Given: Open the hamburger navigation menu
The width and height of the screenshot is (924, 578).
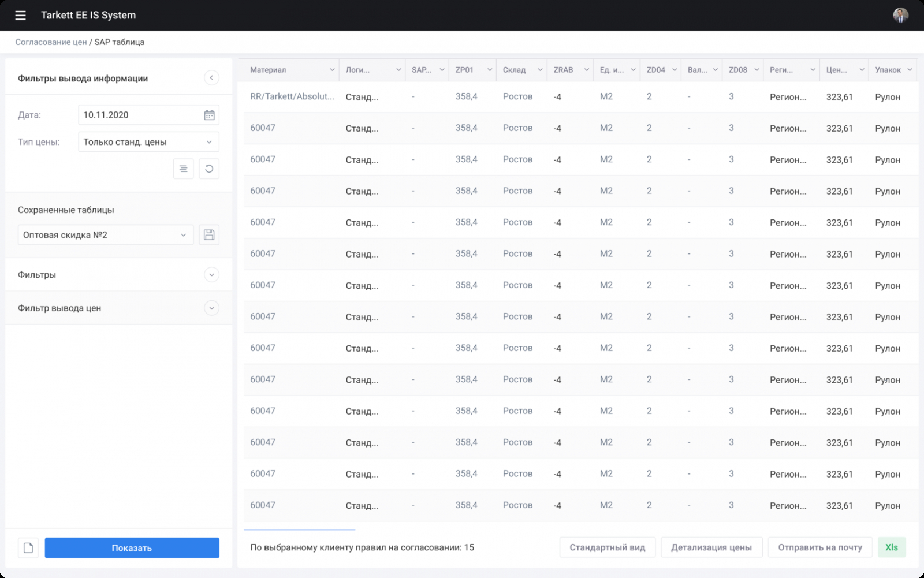Looking at the screenshot, I should (x=20, y=16).
